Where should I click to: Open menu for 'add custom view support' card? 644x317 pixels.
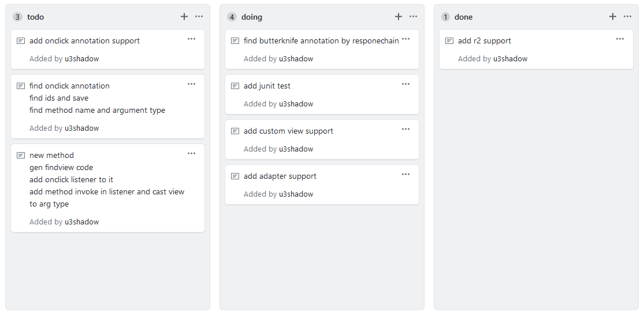click(406, 129)
